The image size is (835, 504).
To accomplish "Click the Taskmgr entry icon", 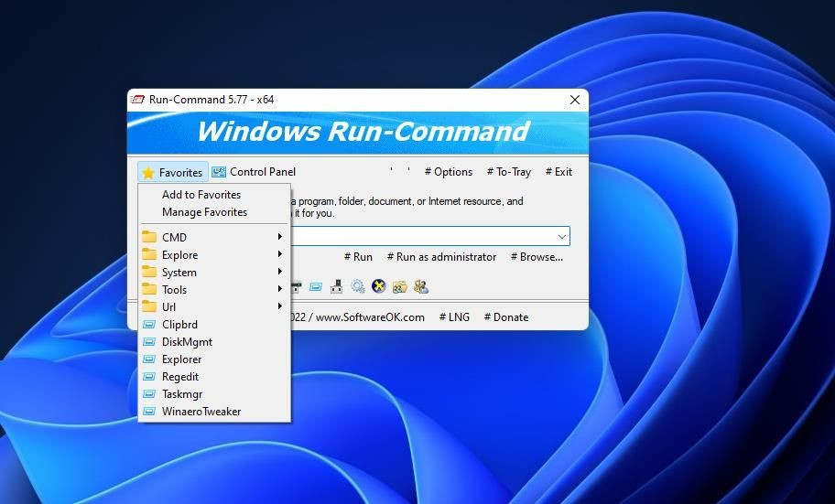I will click(149, 394).
